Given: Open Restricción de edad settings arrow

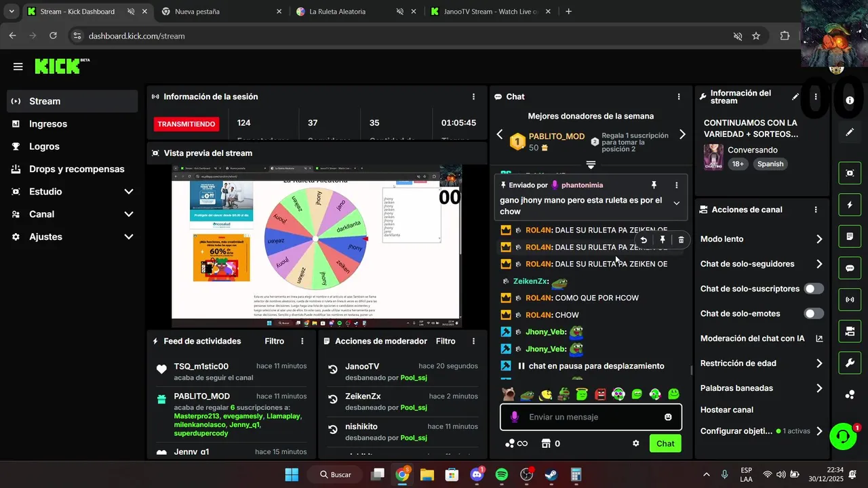Looking at the screenshot, I should pos(819,363).
